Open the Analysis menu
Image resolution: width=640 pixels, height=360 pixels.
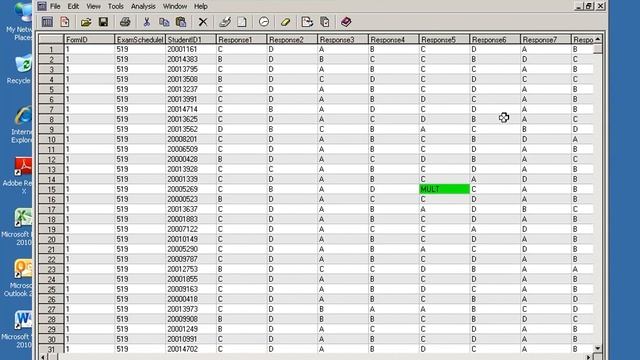[143, 7]
